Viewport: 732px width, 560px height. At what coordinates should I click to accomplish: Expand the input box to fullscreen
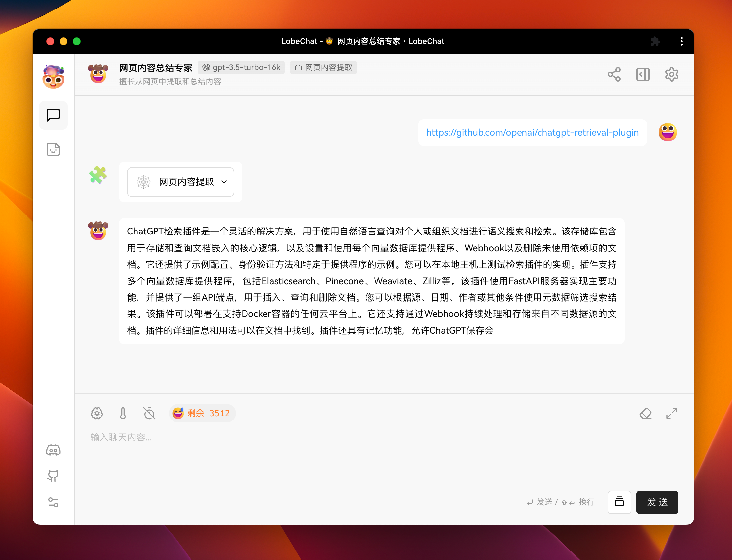672,413
